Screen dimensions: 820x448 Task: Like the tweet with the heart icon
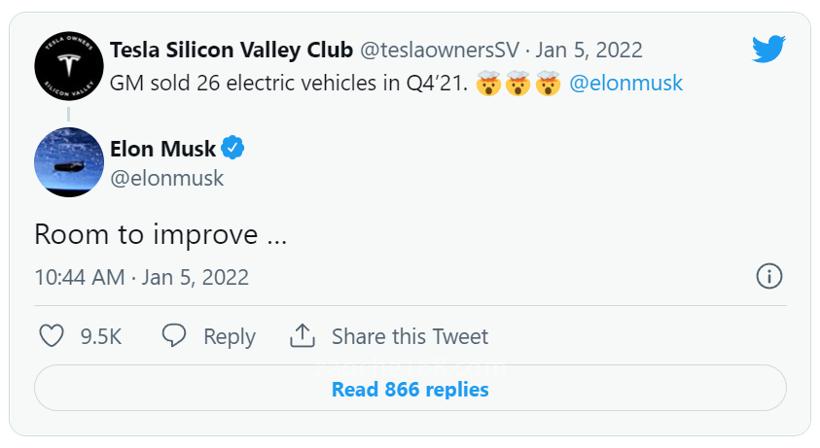pos(51,336)
